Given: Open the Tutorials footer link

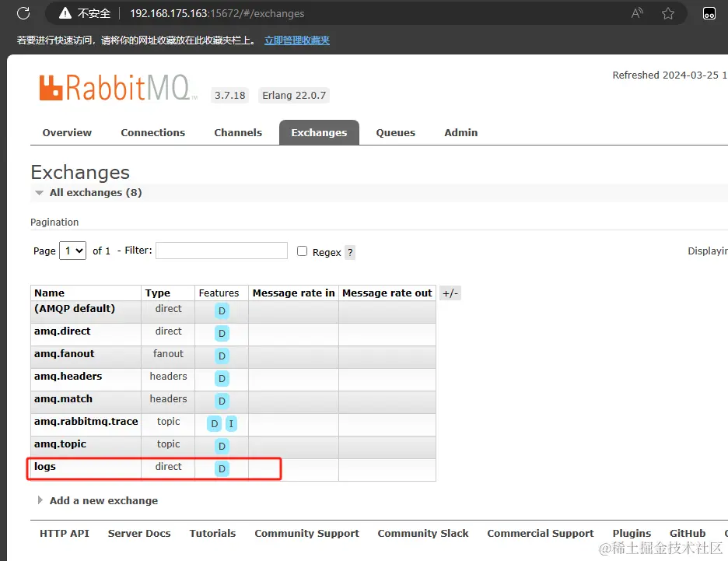Looking at the screenshot, I should [212, 534].
